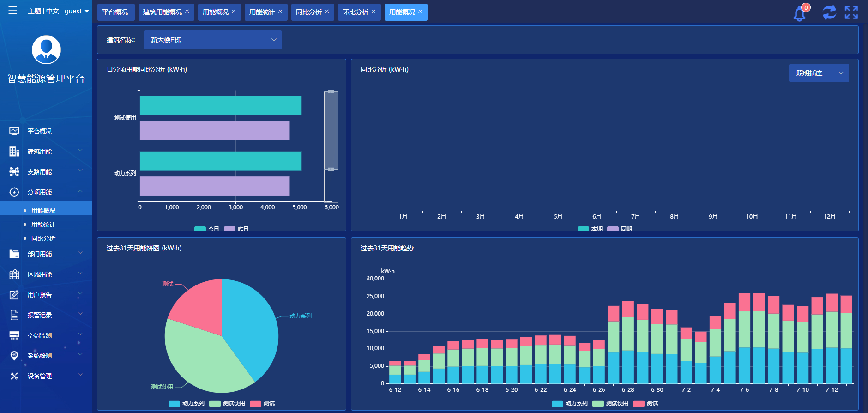Switch to the 建筑用能概况 tab
Viewport: 868px width, 413px height.
tap(162, 12)
